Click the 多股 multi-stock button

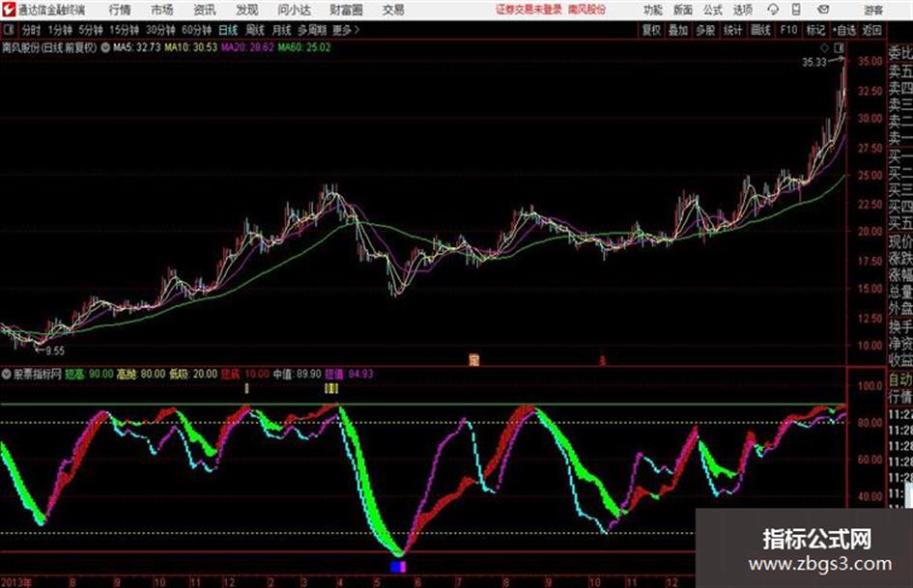pos(705,30)
